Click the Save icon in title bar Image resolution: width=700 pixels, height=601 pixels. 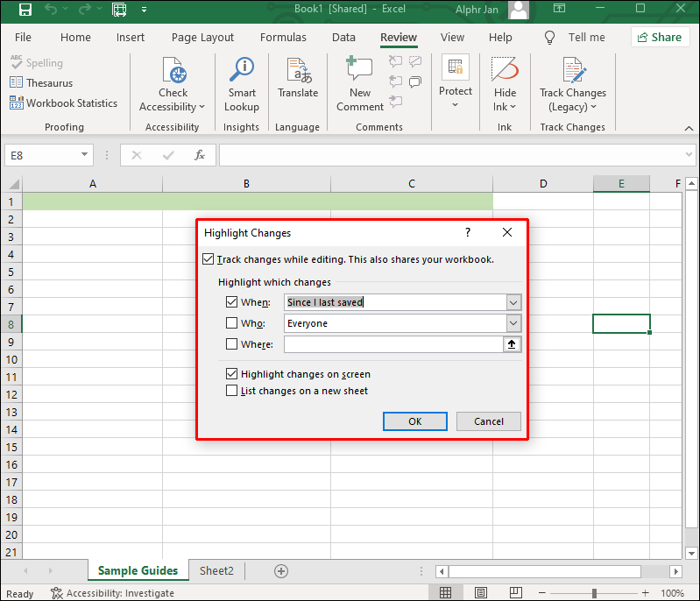tap(25, 10)
